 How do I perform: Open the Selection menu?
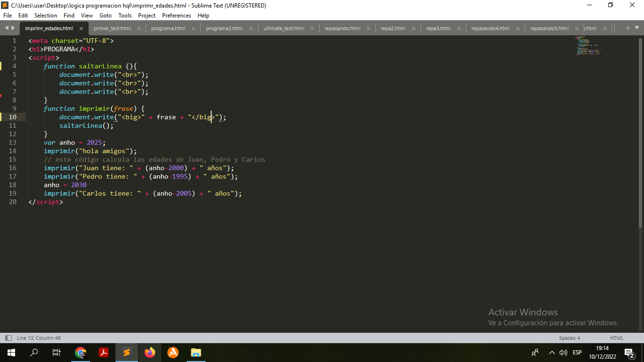(x=46, y=16)
